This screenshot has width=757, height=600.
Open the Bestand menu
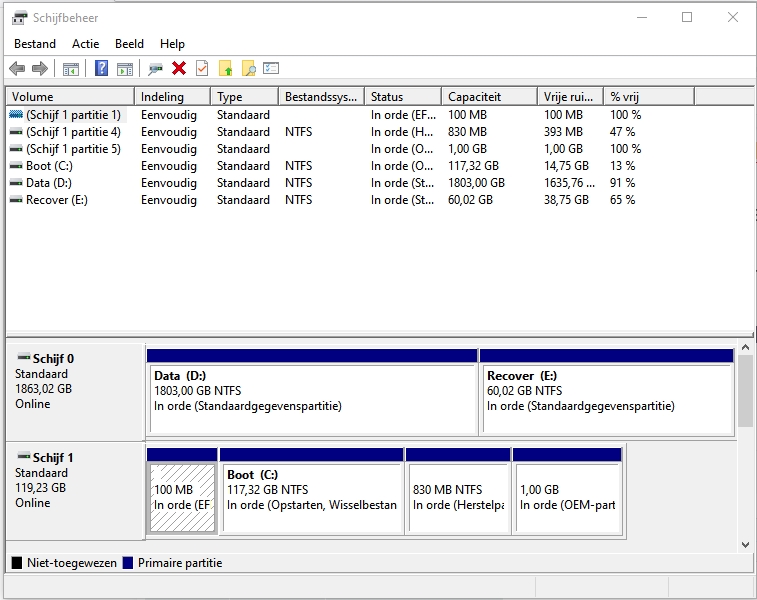35,44
